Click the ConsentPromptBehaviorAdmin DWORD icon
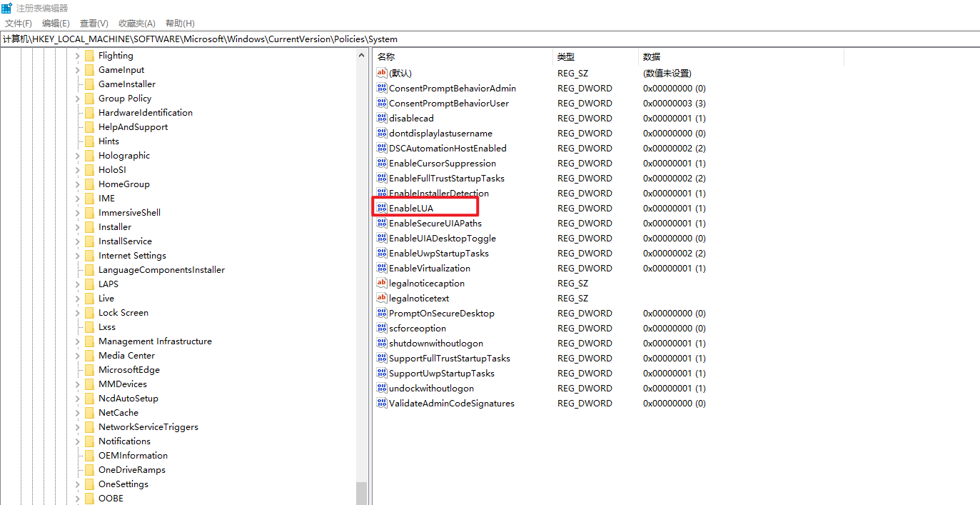Image resolution: width=980 pixels, height=505 pixels. coord(381,88)
